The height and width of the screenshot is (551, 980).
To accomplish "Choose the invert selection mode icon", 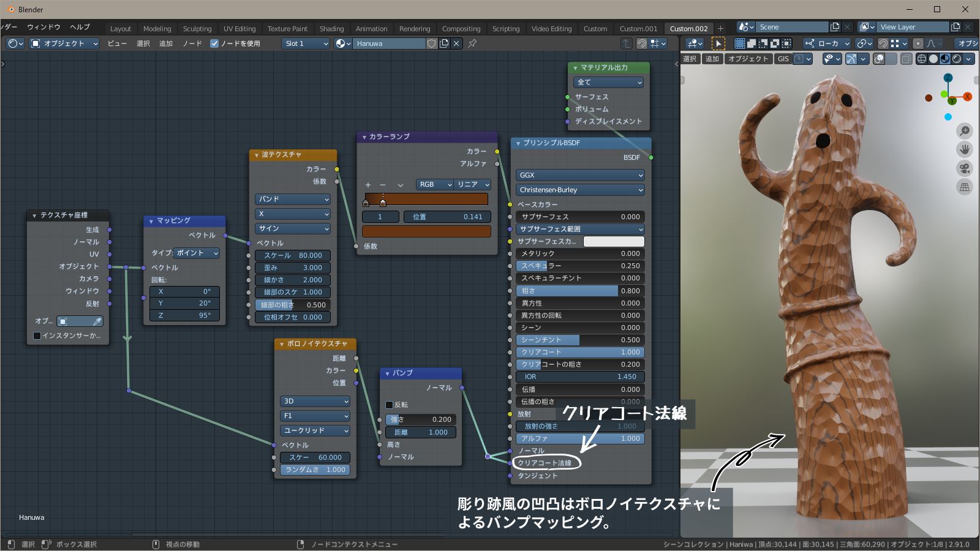I will [775, 43].
